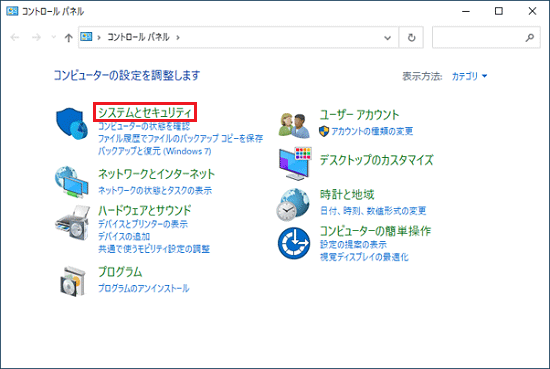Click the UAC shield beside アカウントの種類の変更

[324, 131]
